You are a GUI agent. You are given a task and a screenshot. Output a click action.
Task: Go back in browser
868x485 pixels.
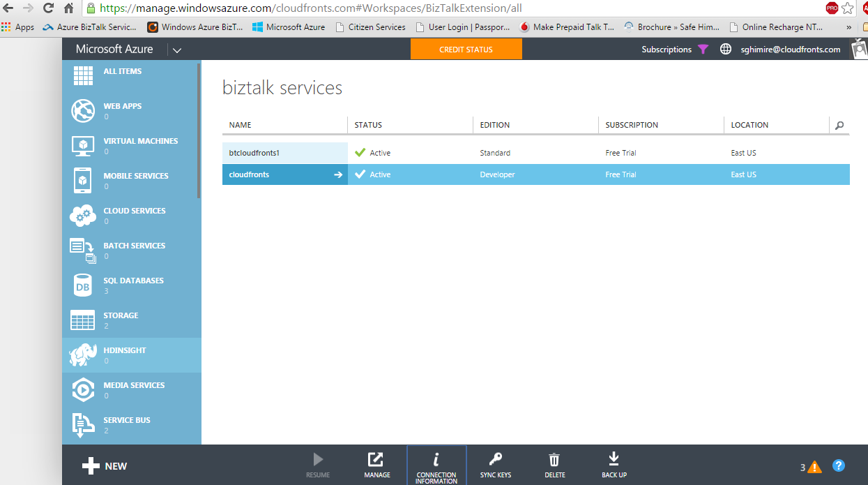(8, 8)
